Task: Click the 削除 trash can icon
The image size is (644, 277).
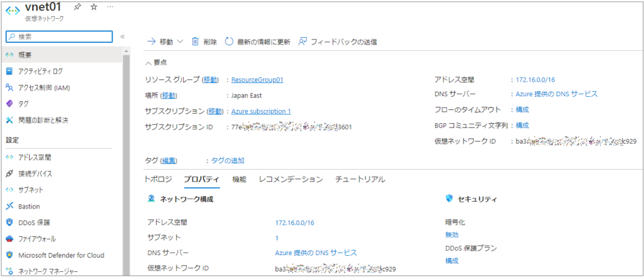Action: coord(196,41)
